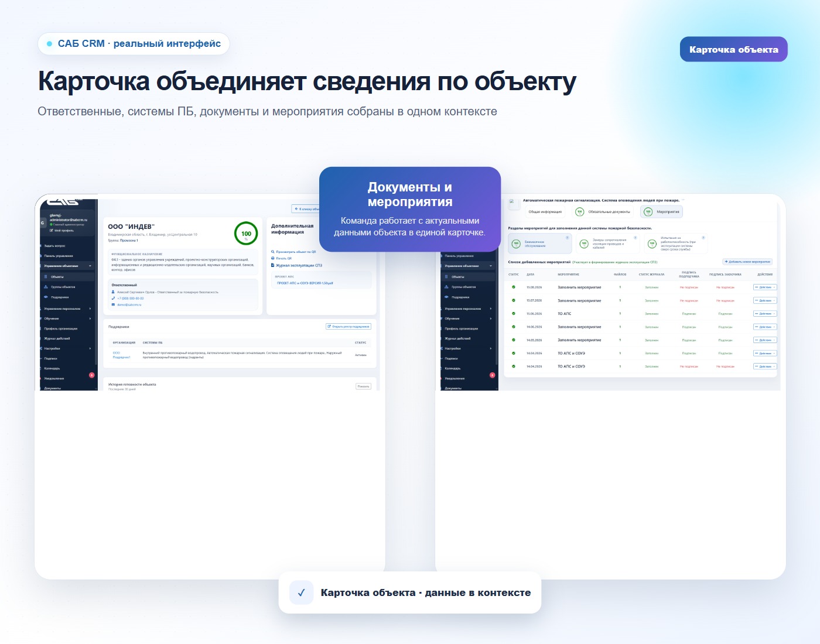The width and height of the screenshot is (820, 644).
Task: Switch to the Обязательные документы tab
Action: pyautogui.click(x=603, y=212)
